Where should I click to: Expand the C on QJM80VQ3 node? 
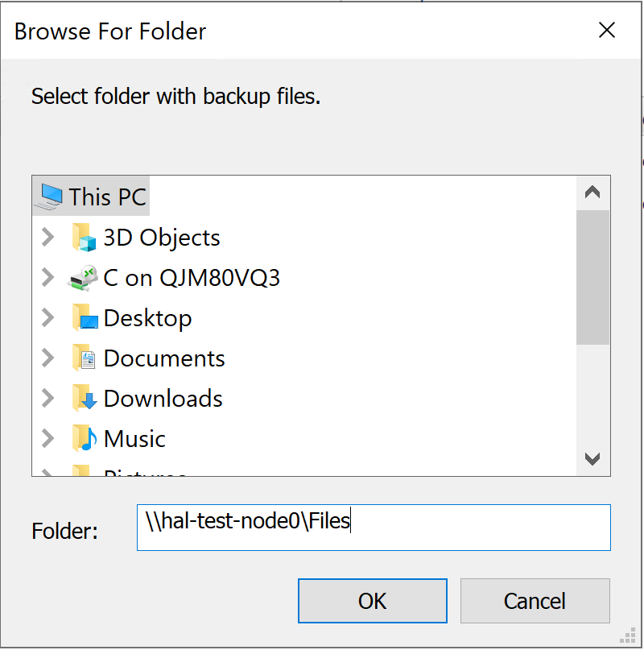[x=48, y=278]
